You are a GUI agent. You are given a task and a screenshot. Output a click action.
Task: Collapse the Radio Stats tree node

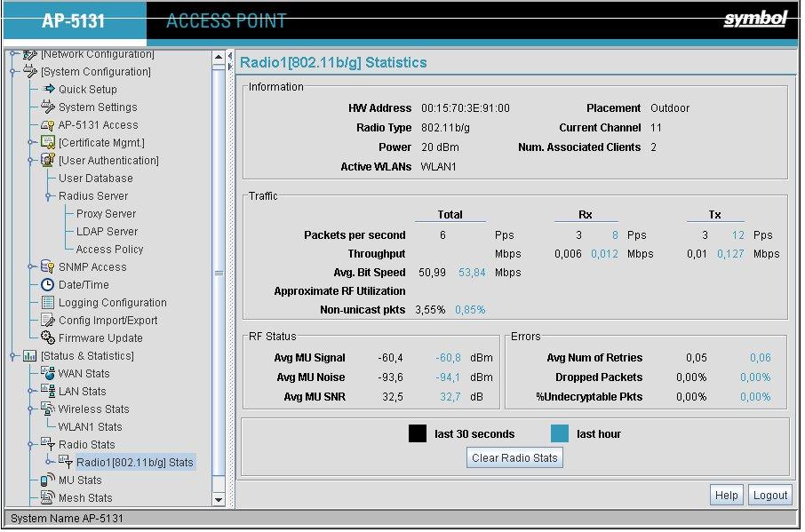pos(31,444)
